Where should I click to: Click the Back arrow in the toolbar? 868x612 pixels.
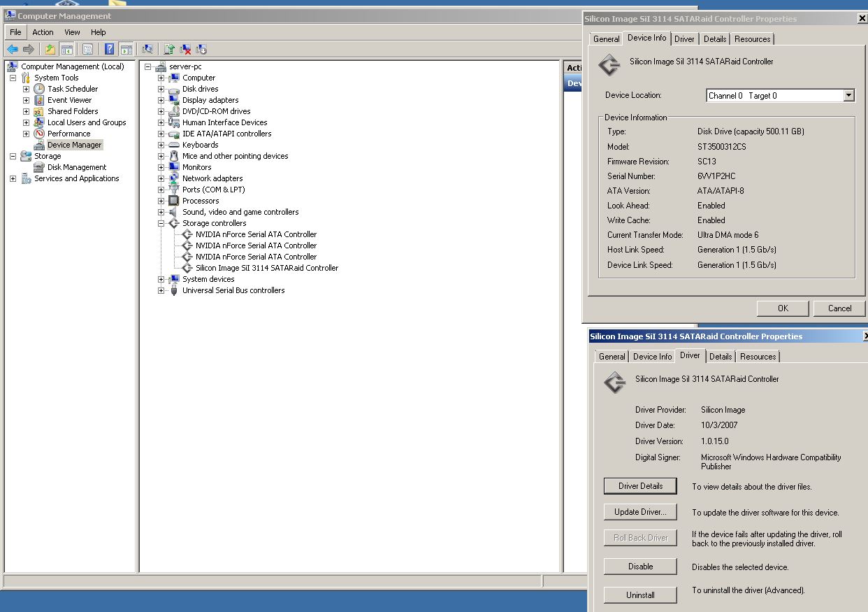(x=13, y=49)
